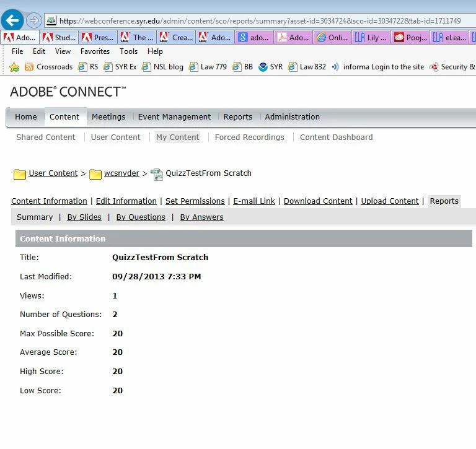The height and width of the screenshot is (449, 476).
Task: Switch to the Pres... browser tab
Action: [98, 37]
